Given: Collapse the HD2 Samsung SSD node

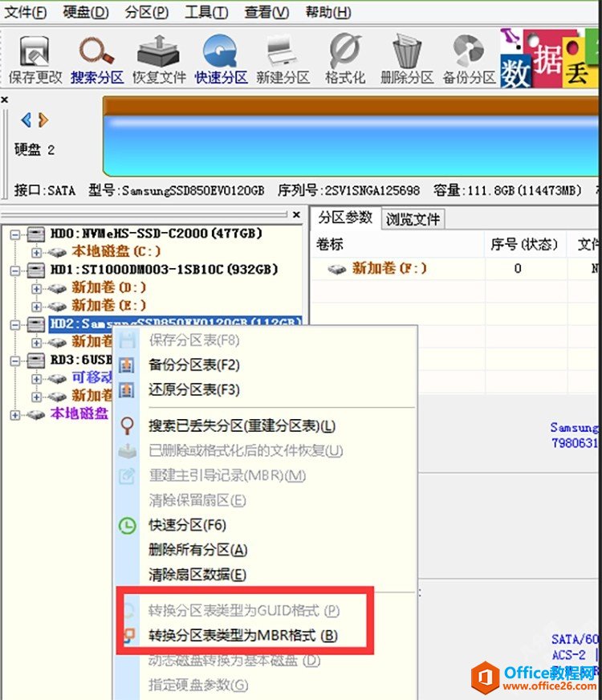Looking at the screenshot, I should pos(15,324).
